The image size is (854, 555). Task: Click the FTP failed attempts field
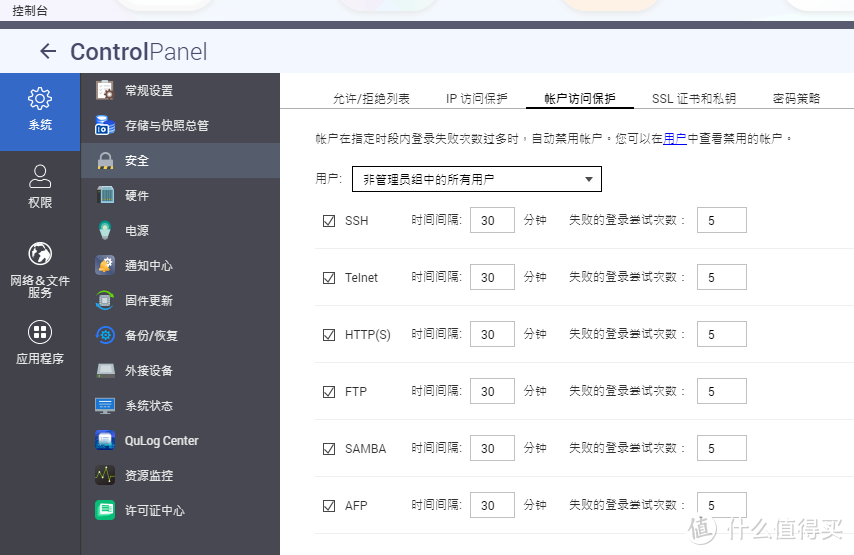(x=722, y=391)
